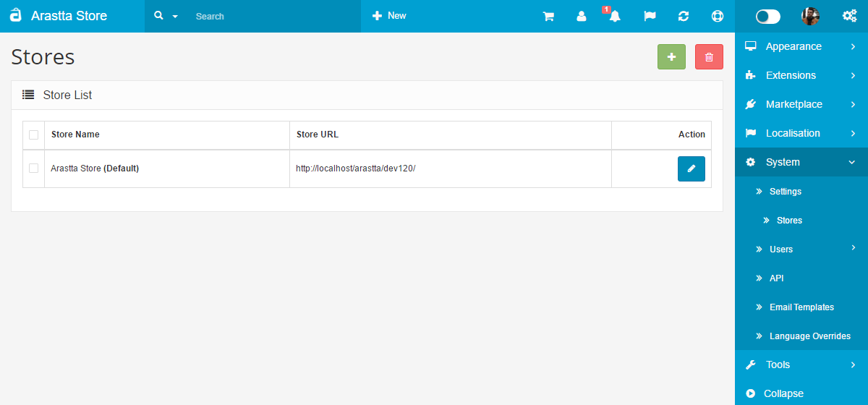Open the life ring support icon
This screenshot has height=405, width=868.
(x=717, y=16)
